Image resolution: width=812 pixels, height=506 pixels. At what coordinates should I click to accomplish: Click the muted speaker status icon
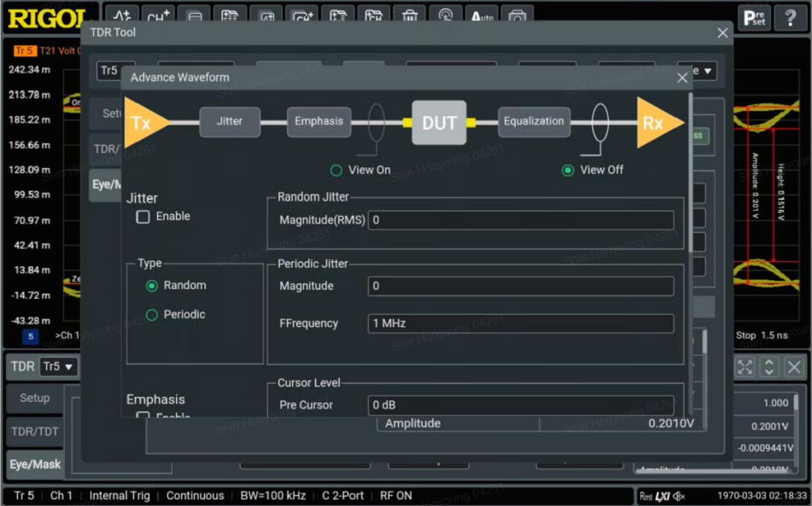(x=679, y=496)
